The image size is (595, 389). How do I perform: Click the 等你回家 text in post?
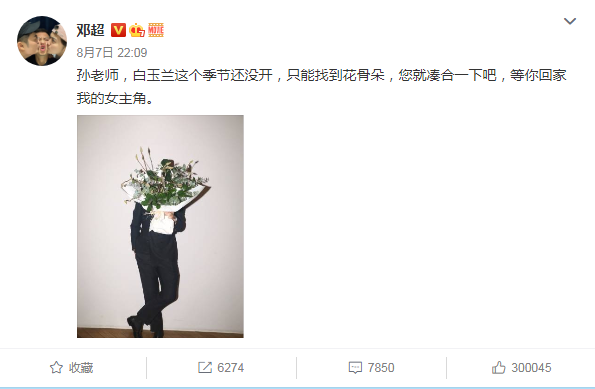click(x=538, y=75)
